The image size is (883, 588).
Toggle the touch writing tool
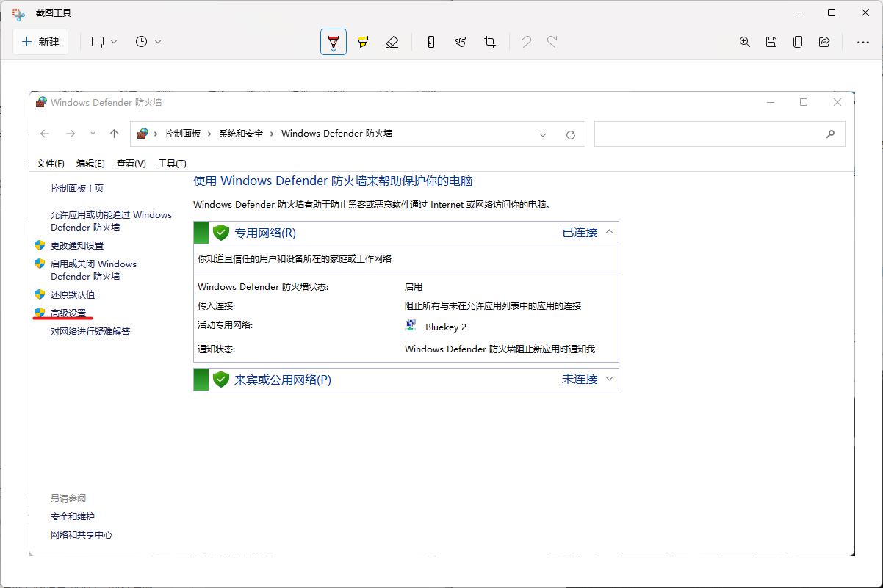461,42
